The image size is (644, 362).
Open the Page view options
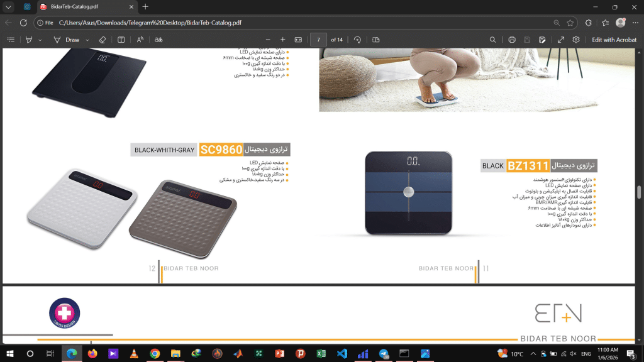point(376,40)
